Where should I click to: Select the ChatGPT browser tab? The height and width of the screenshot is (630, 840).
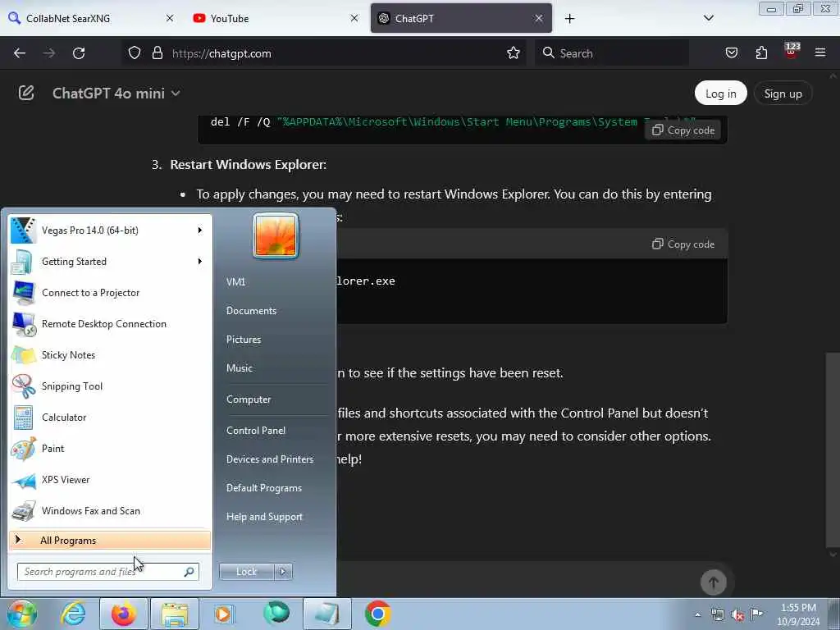pyautogui.click(x=461, y=18)
